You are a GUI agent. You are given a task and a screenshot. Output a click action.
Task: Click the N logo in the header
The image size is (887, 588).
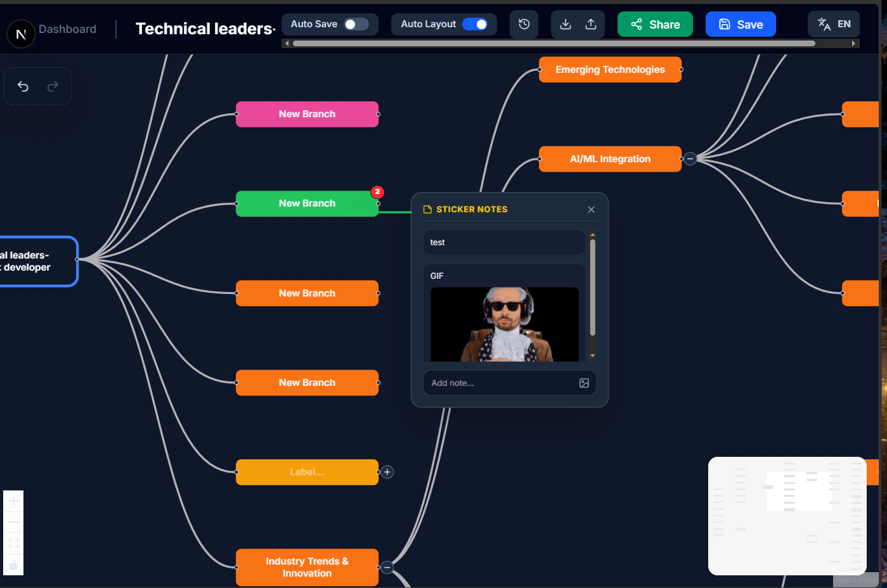(21, 34)
